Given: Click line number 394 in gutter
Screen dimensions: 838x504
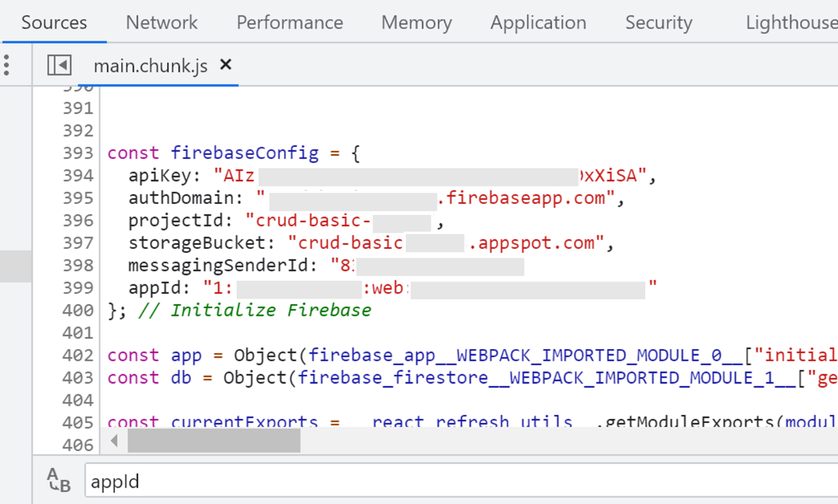Looking at the screenshot, I should [78, 176].
